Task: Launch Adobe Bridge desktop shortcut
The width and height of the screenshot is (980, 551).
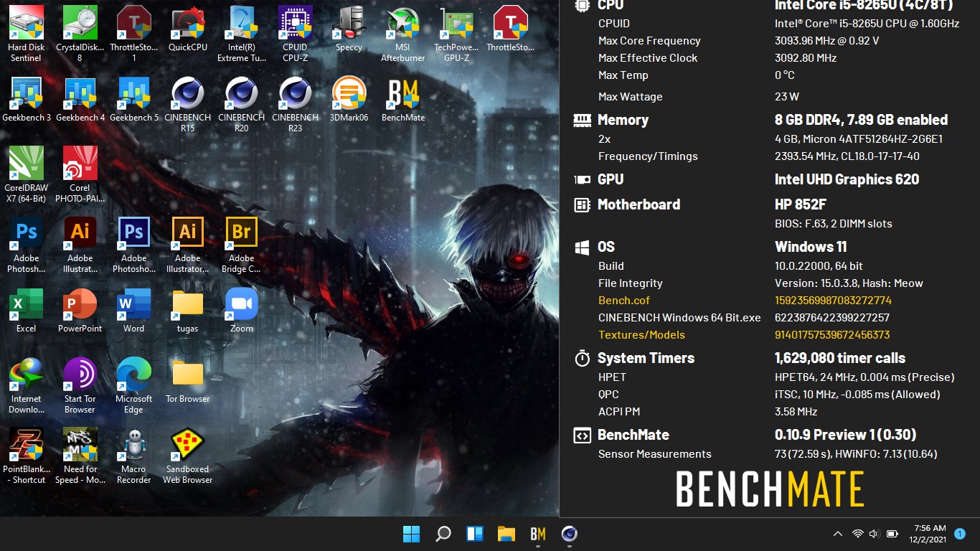Action: pos(242,245)
